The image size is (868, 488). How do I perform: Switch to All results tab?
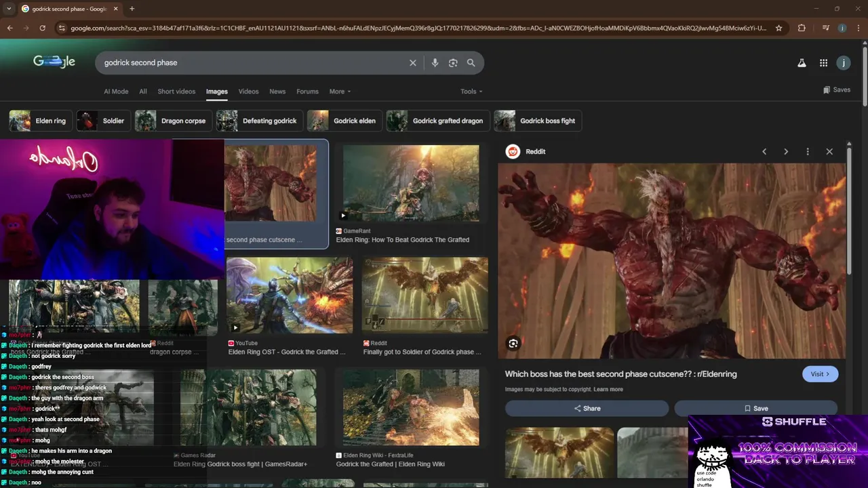pos(143,91)
